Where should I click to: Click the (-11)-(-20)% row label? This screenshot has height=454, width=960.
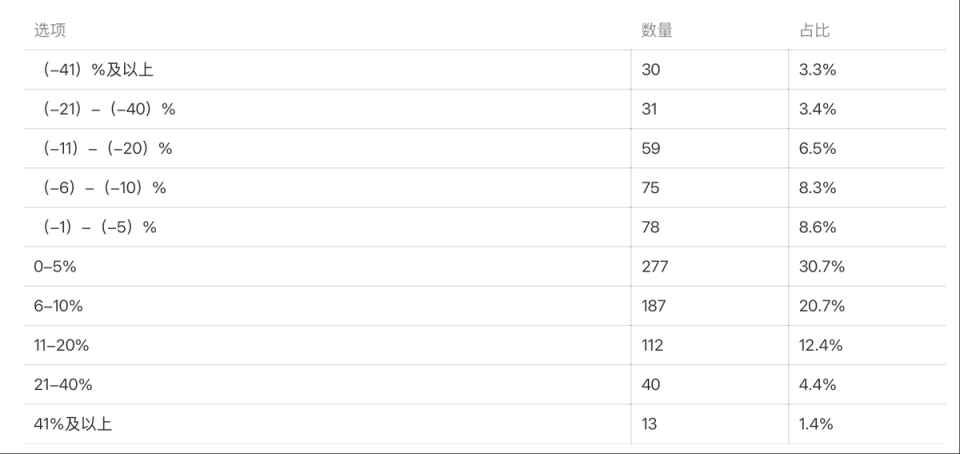(108, 148)
